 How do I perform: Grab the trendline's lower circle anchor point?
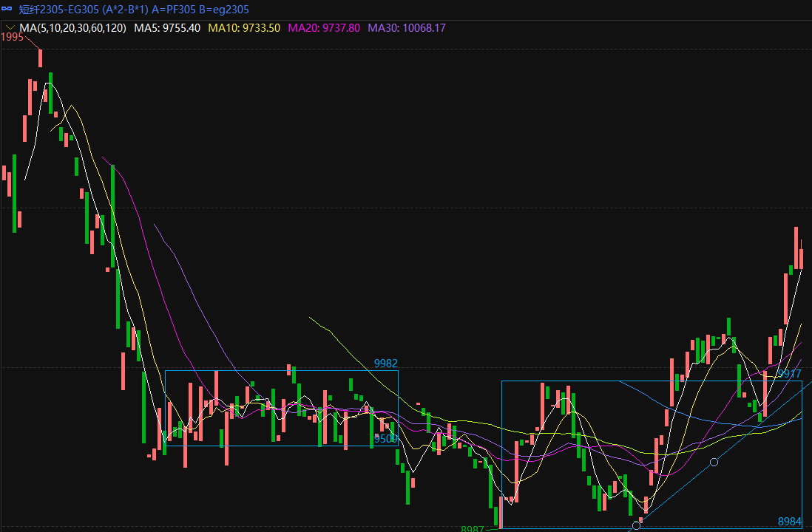pos(636,525)
